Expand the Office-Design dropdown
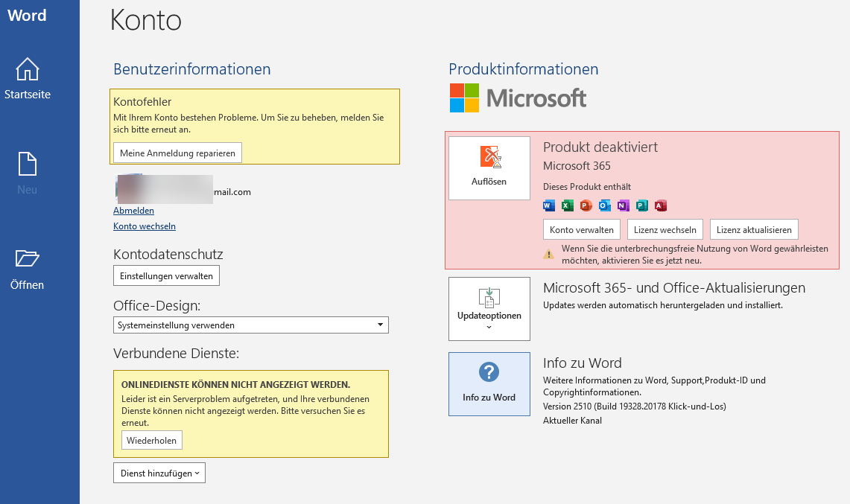 tap(251, 325)
